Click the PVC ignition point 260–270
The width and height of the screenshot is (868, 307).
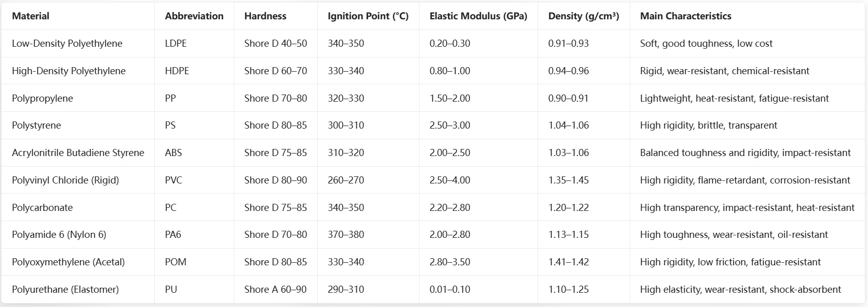tap(346, 180)
